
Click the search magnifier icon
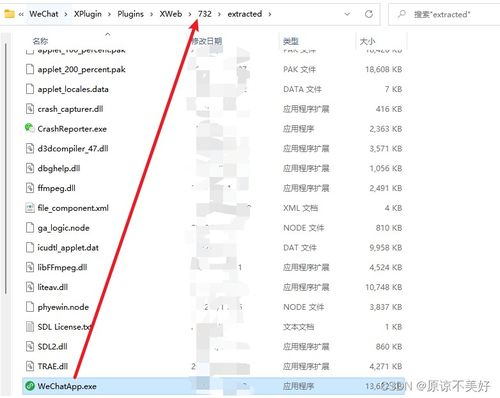pyautogui.click(x=402, y=14)
